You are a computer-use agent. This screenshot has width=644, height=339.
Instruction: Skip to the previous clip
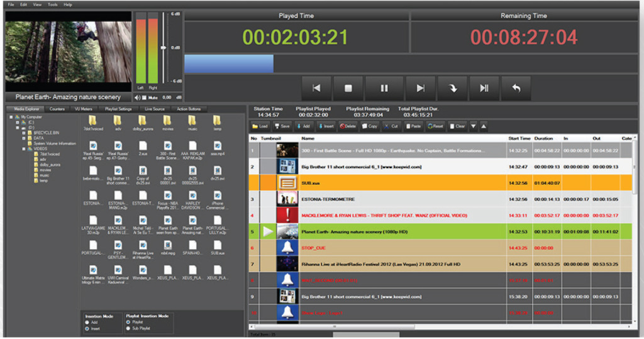pyautogui.click(x=318, y=89)
